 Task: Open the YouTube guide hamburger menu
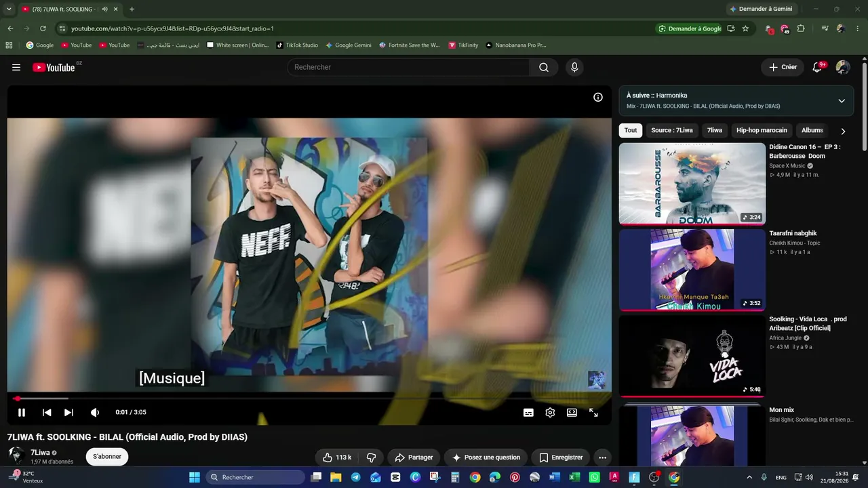[16, 67]
